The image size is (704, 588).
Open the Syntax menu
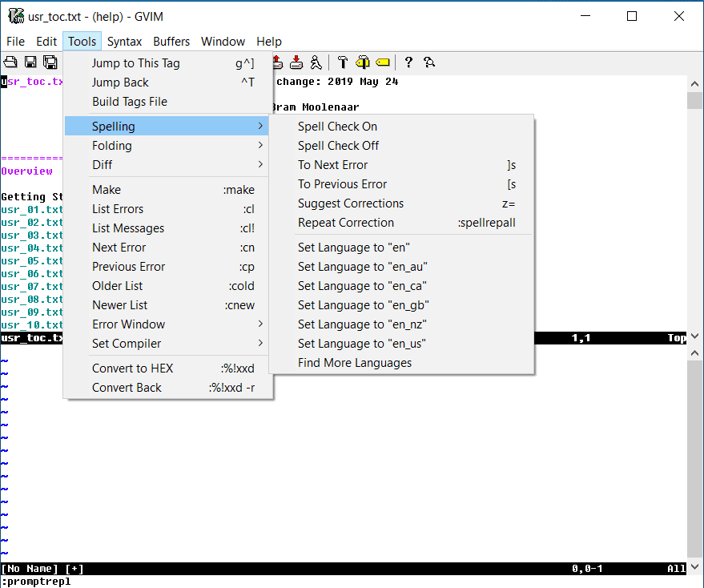[124, 42]
